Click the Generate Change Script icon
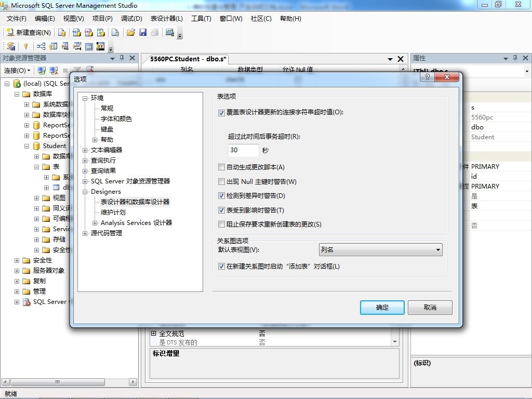The width and height of the screenshot is (532, 399). click(11, 46)
